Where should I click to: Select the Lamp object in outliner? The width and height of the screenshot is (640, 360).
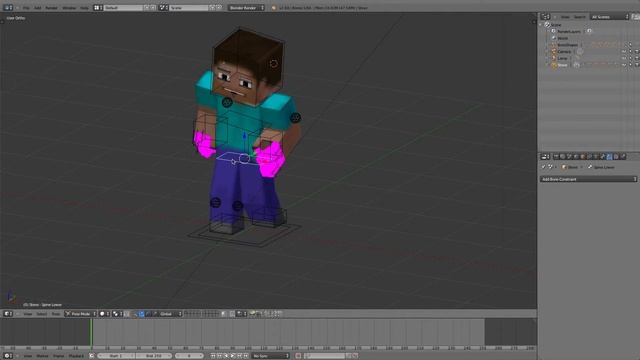point(562,58)
